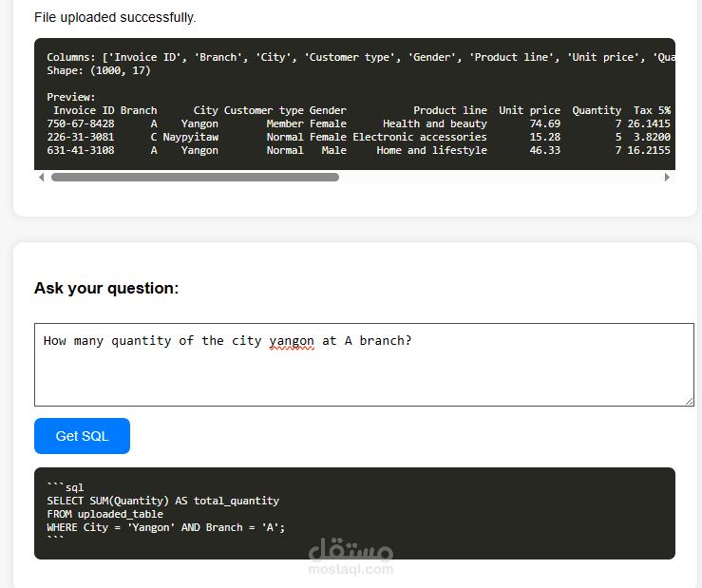Click the 'Preview:' label
The width and height of the screenshot is (702, 588).
[71, 97]
